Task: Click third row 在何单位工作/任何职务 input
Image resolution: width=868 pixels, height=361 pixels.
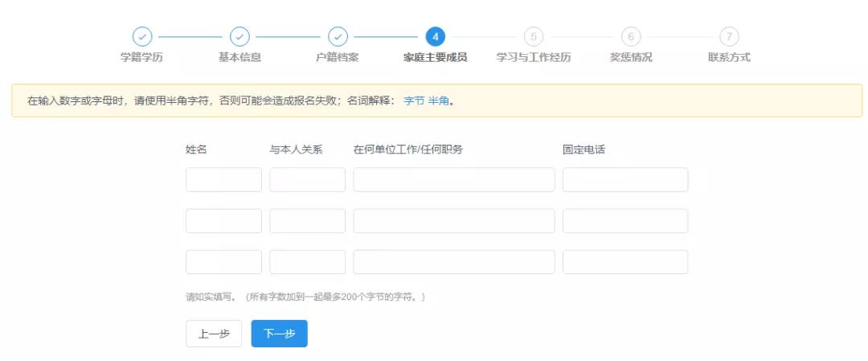Action: 453,262
